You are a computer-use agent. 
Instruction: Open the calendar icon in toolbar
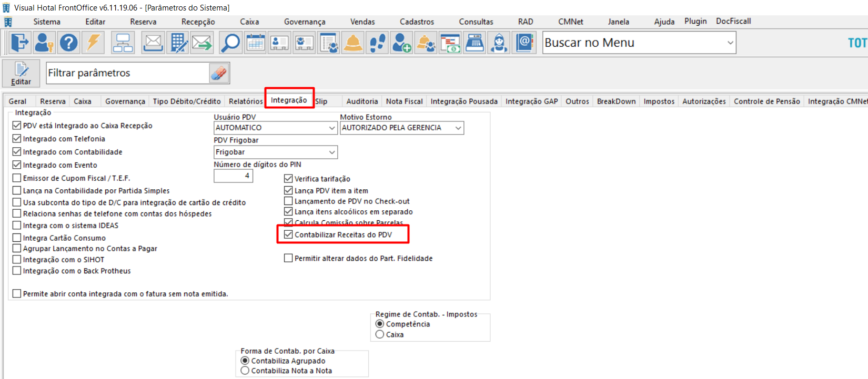[255, 43]
